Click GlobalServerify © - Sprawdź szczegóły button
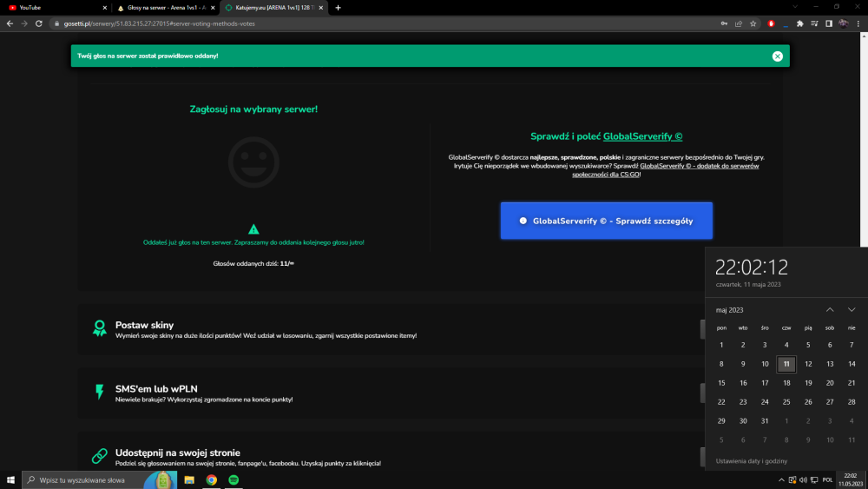Image resolution: width=868 pixels, height=489 pixels. tap(606, 221)
